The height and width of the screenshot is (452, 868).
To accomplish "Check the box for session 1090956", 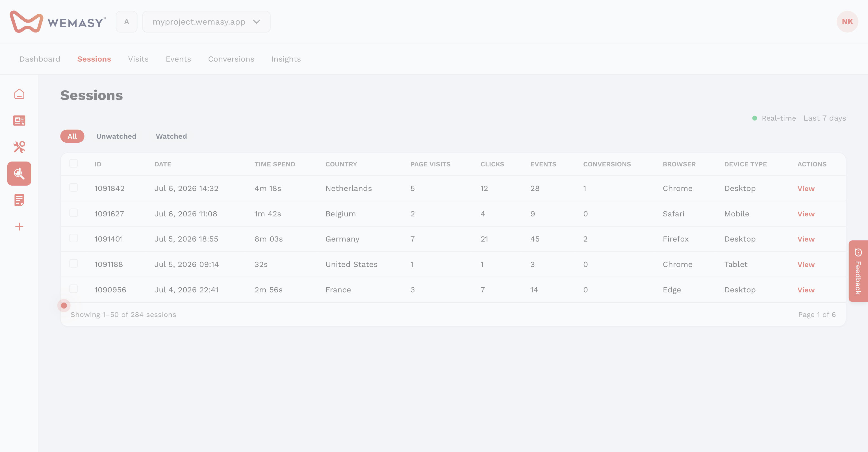I will tap(73, 289).
